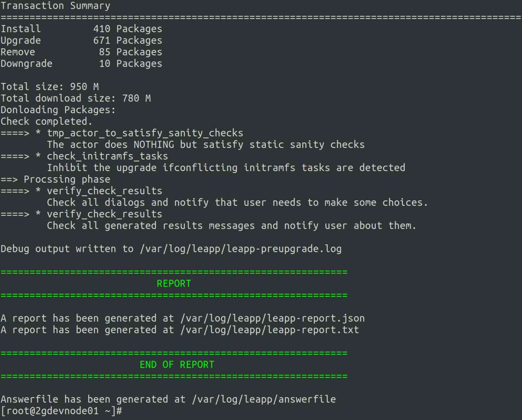Click the check_initramfs_tasks actor name
Screen dimensions: 522x420
click(x=107, y=156)
